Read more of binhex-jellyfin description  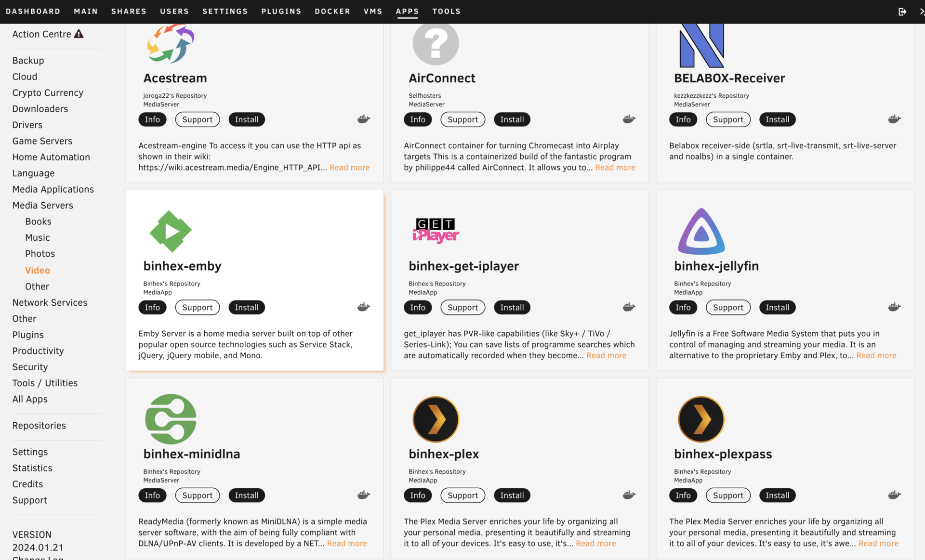(876, 355)
